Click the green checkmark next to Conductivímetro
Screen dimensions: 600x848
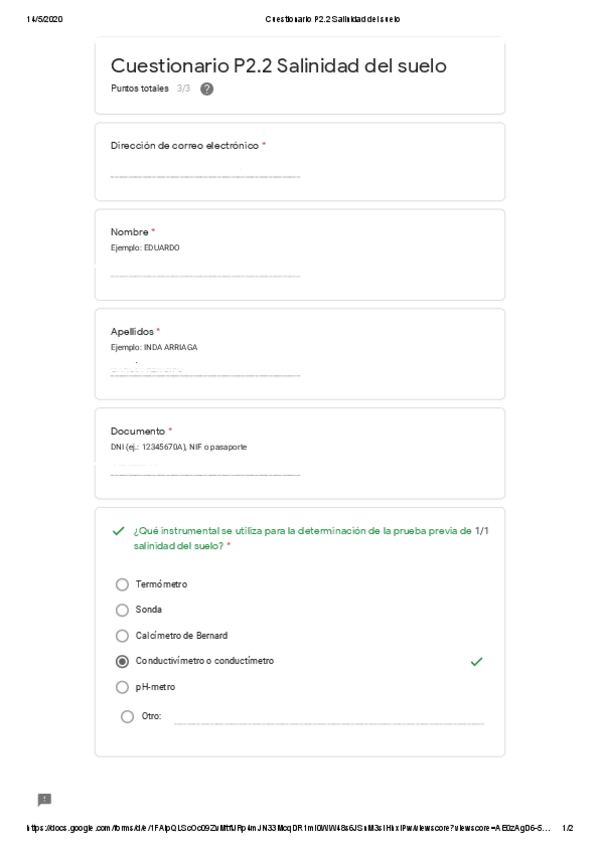(x=476, y=662)
